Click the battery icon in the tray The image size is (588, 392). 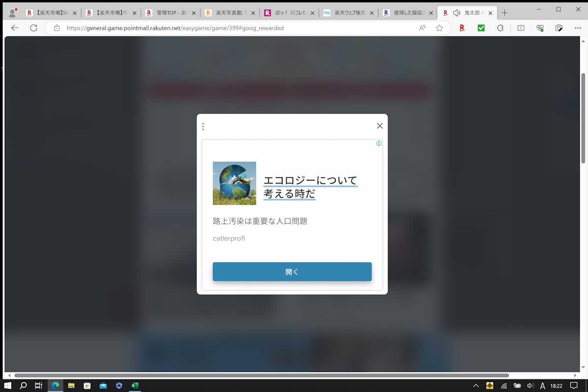click(x=517, y=385)
